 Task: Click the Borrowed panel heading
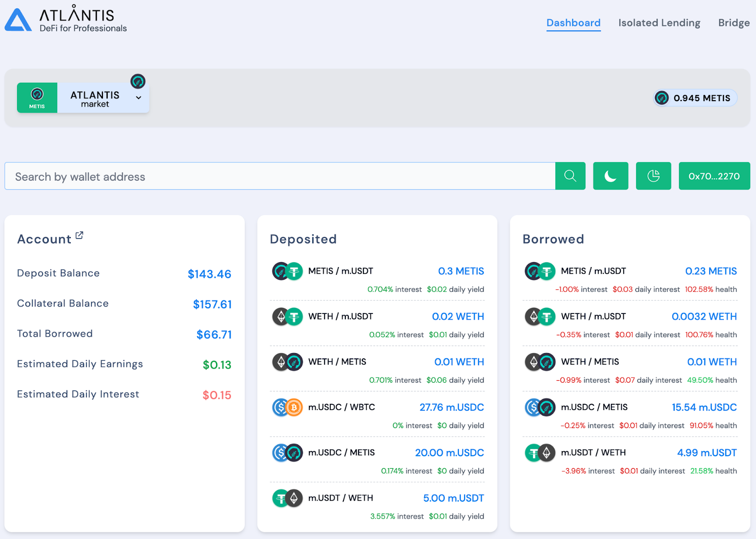[553, 239]
